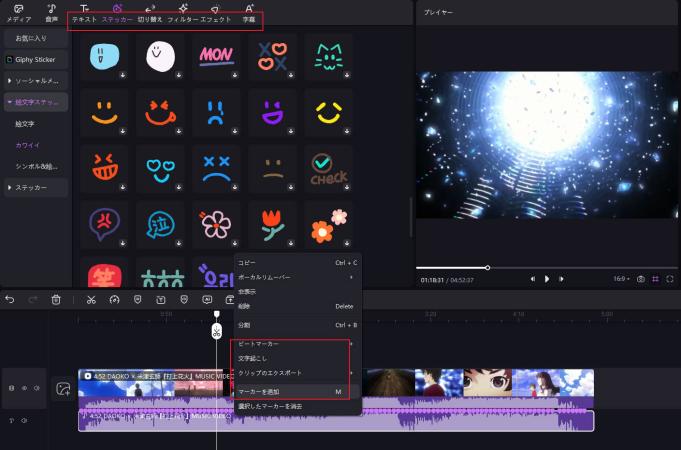Click the undo arrow in timeline toolbar
The width and height of the screenshot is (681, 450).
pyautogui.click(x=10, y=299)
